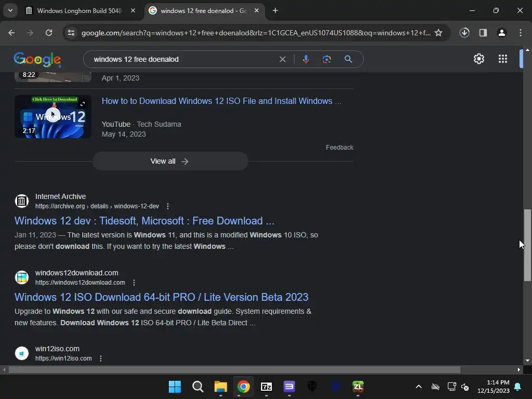532x399 pixels.
Task: Click the View all videos button
Action: [x=170, y=161]
